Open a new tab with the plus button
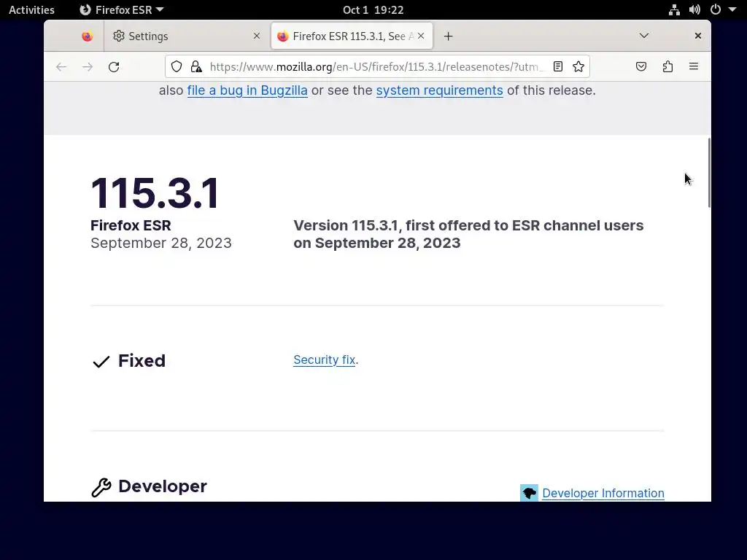Viewport: 747px width, 560px height. (x=449, y=36)
